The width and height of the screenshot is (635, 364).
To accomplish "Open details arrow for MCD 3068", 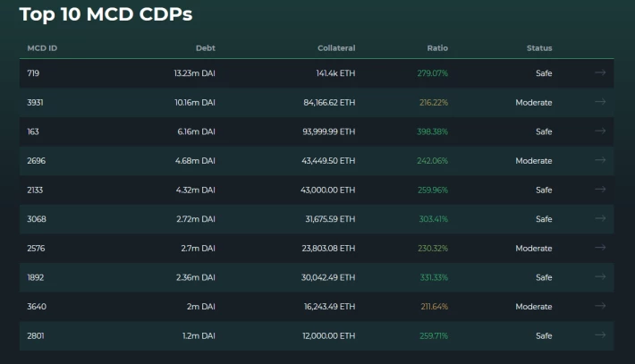I will point(600,218).
